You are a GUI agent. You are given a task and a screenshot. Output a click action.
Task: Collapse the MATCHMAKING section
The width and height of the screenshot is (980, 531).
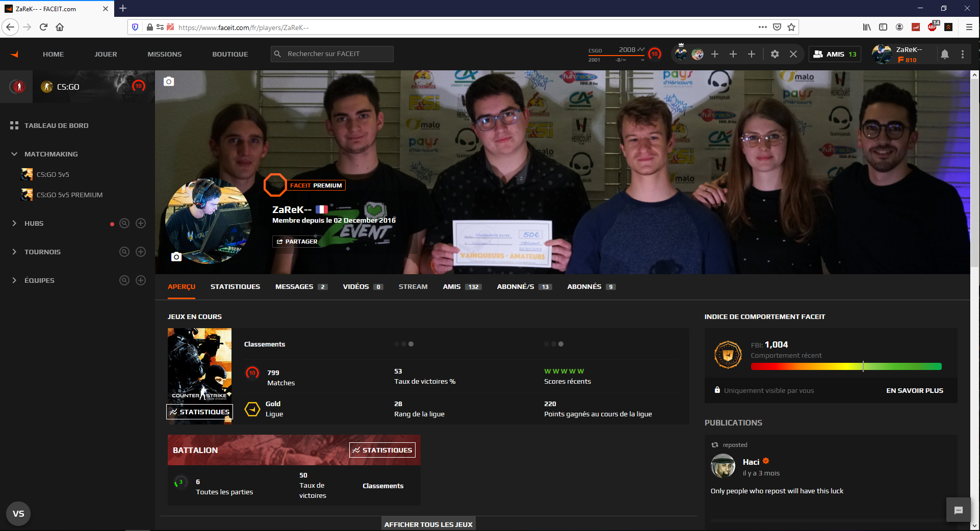(14, 154)
